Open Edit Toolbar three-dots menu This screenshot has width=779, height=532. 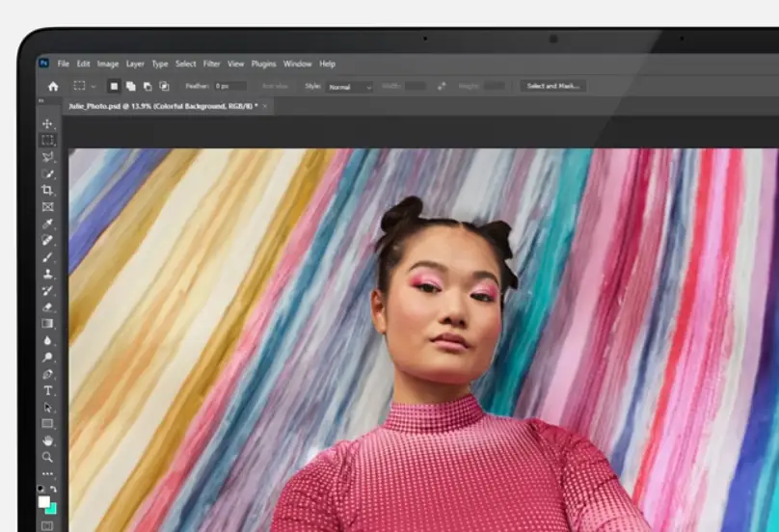tap(47, 474)
